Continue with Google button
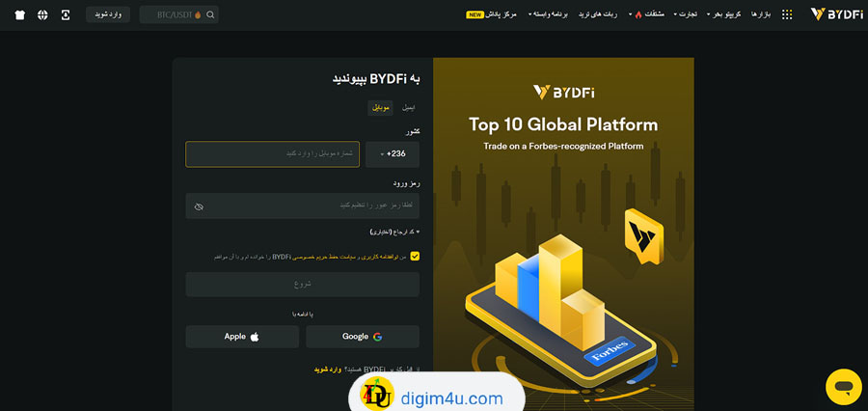 click(363, 336)
